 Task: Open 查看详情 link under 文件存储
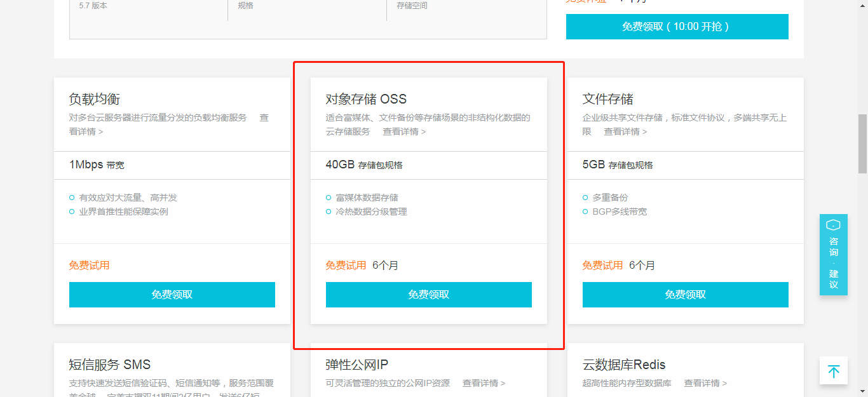tap(625, 131)
